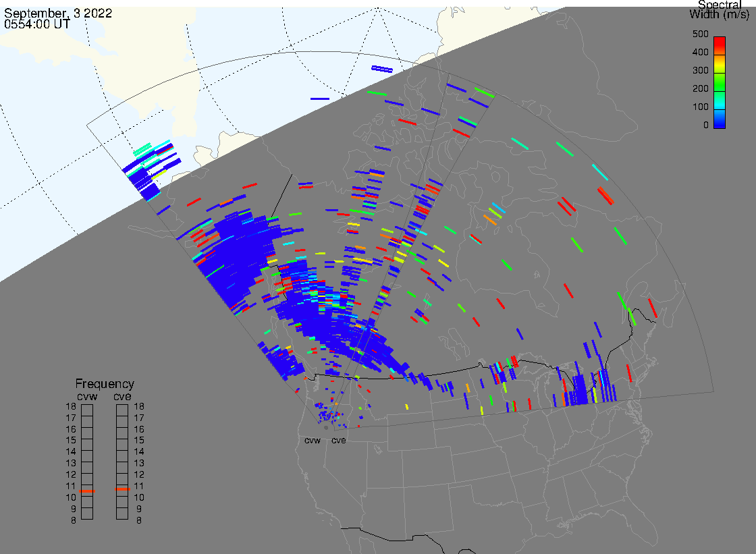
Task: Select the top cell of the cve frequency bar
Action: [122, 410]
